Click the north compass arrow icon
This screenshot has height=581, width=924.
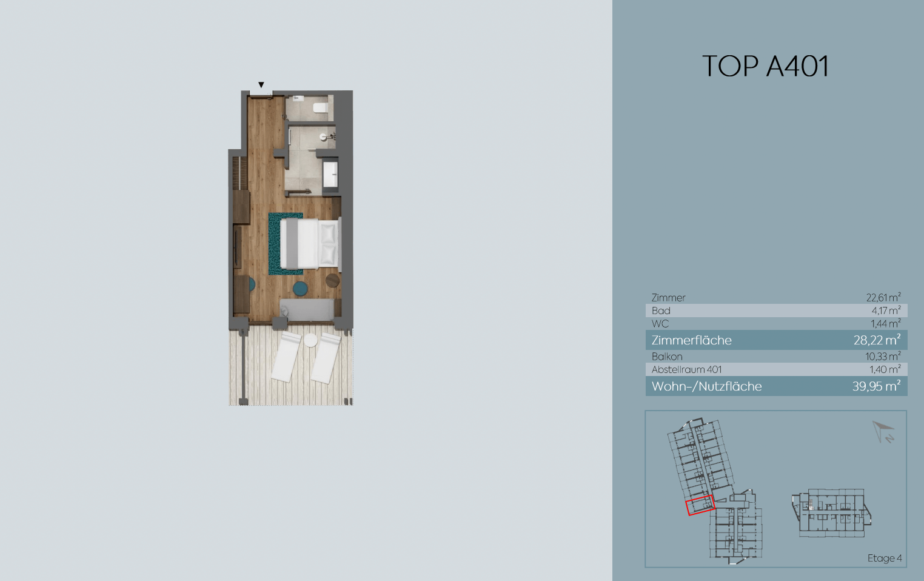pyautogui.click(x=883, y=432)
